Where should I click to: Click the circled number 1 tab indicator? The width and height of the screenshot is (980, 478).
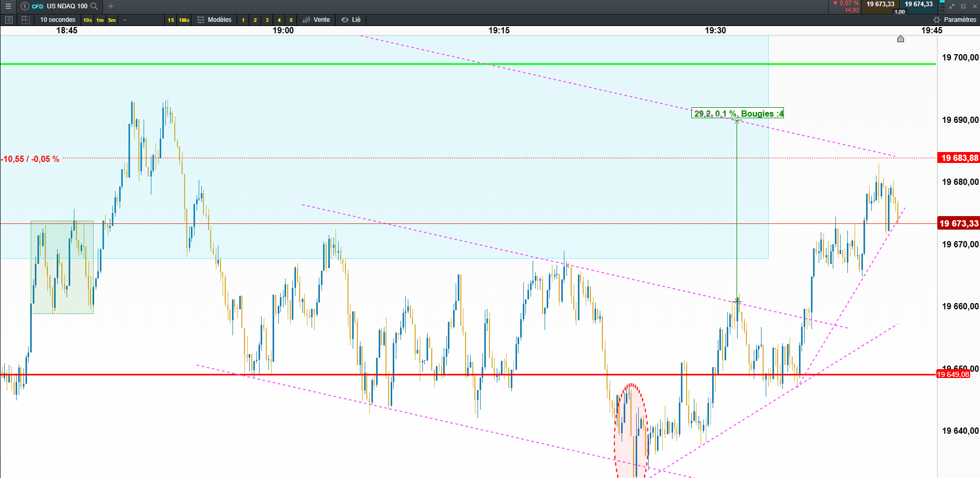point(24,6)
